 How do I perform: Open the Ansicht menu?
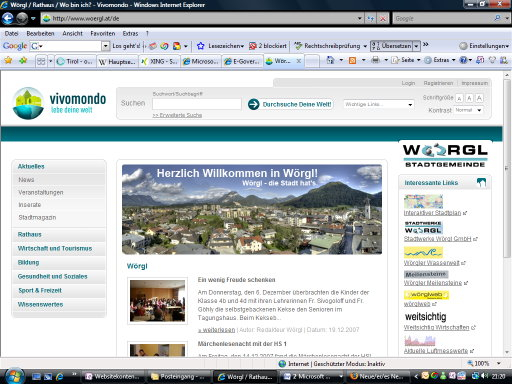click(72, 33)
